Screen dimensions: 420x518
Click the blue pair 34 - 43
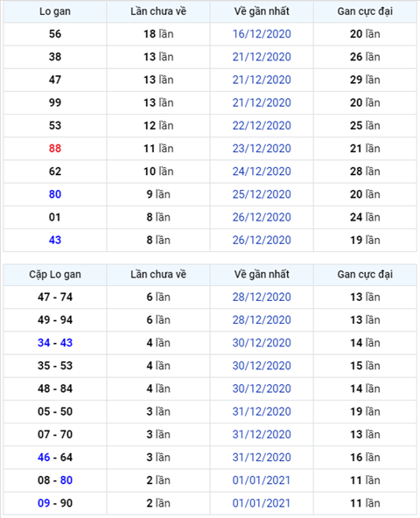[x=55, y=343]
